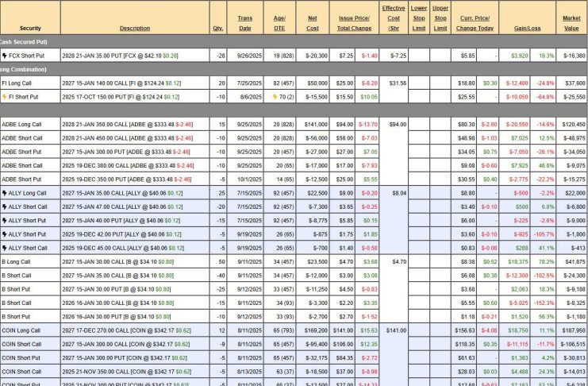Image resolution: width=588 pixels, height=386 pixels.
Task: Click the yellow bolt beside FI Short Put
Action: pyautogui.click(x=5, y=96)
